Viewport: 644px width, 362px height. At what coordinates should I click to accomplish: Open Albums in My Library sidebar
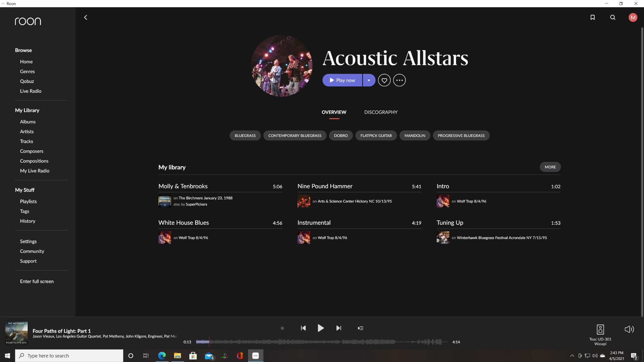pyautogui.click(x=28, y=122)
